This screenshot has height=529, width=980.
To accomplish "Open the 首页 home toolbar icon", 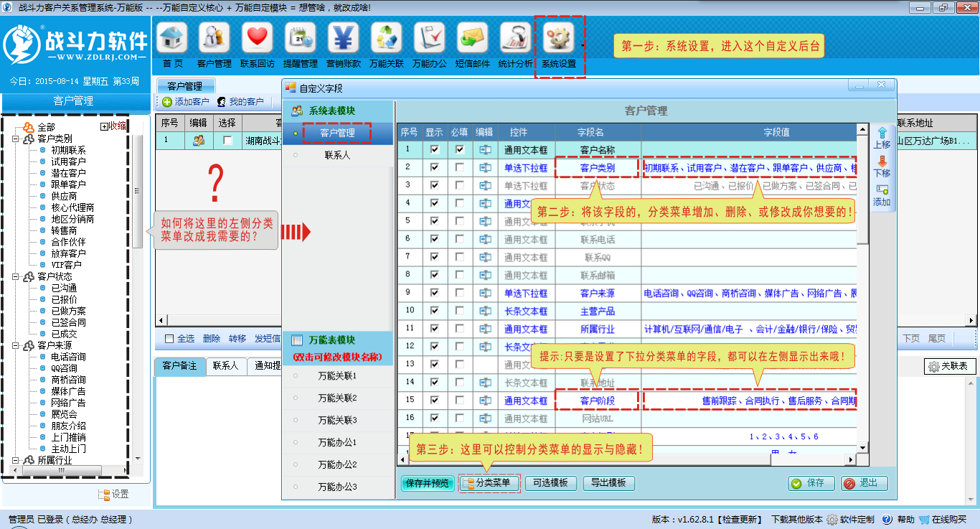I will (172, 37).
